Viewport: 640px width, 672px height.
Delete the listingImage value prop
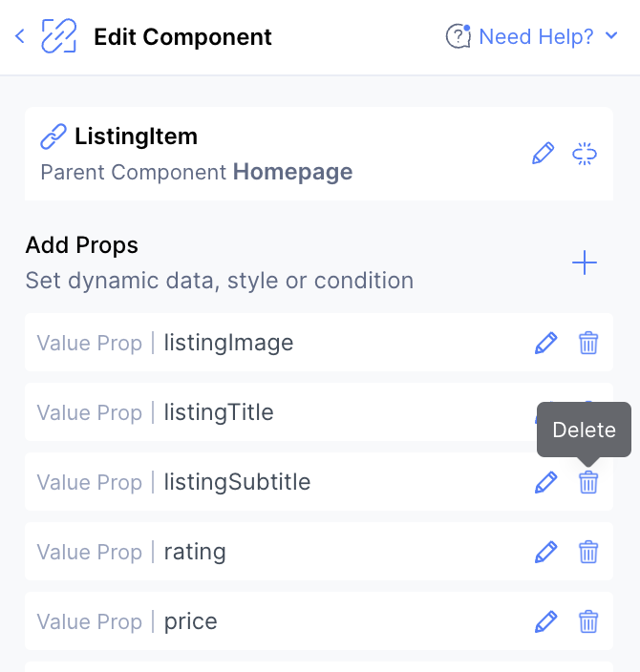point(588,343)
